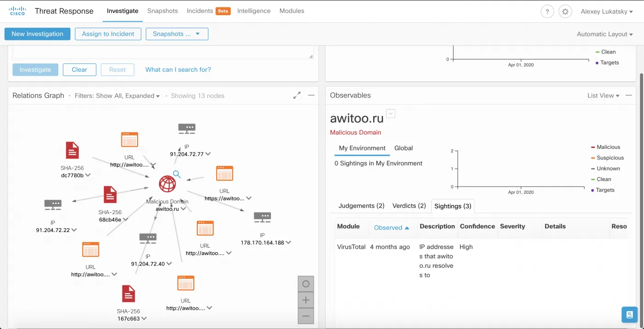Expand the 91.204.72.77 node menu arrow
The height and width of the screenshot is (329, 644).
[x=208, y=154]
